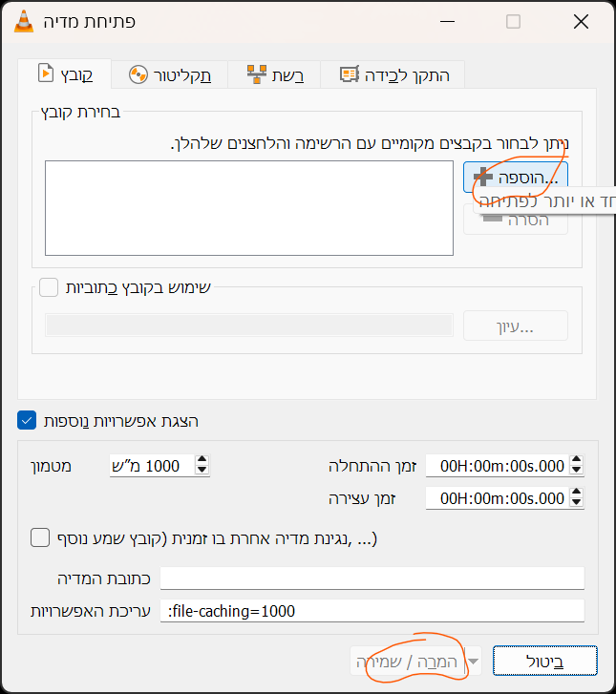Click the VLC cone icon in title bar
This screenshot has height=694, width=616.
coord(24,21)
